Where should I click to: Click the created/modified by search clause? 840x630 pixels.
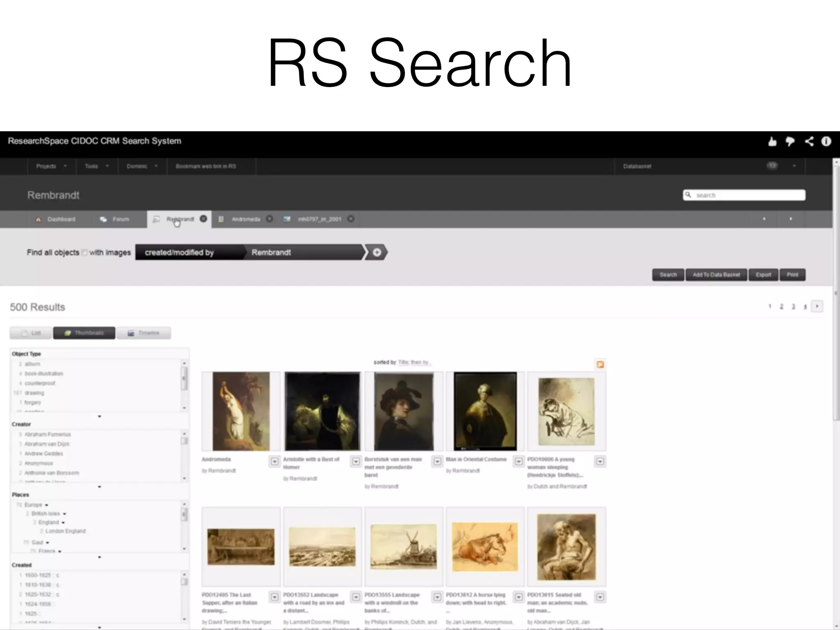pos(189,252)
